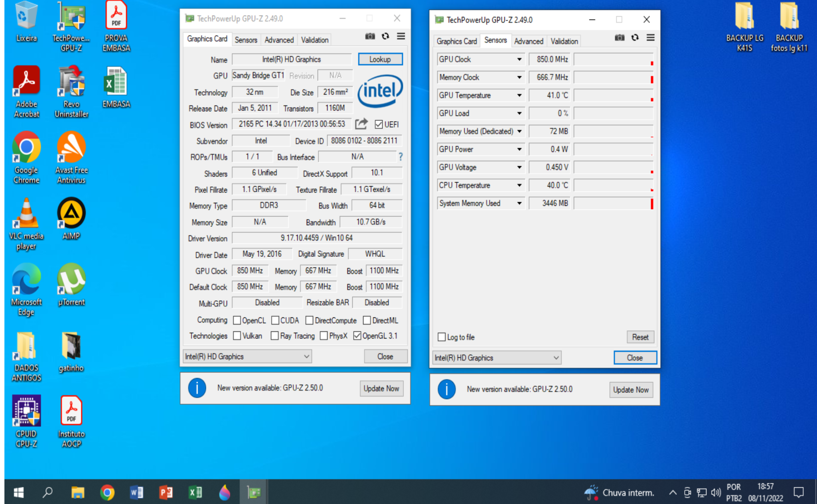
Task: Open File Explorer from the taskbar
Action: (x=77, y=493)
